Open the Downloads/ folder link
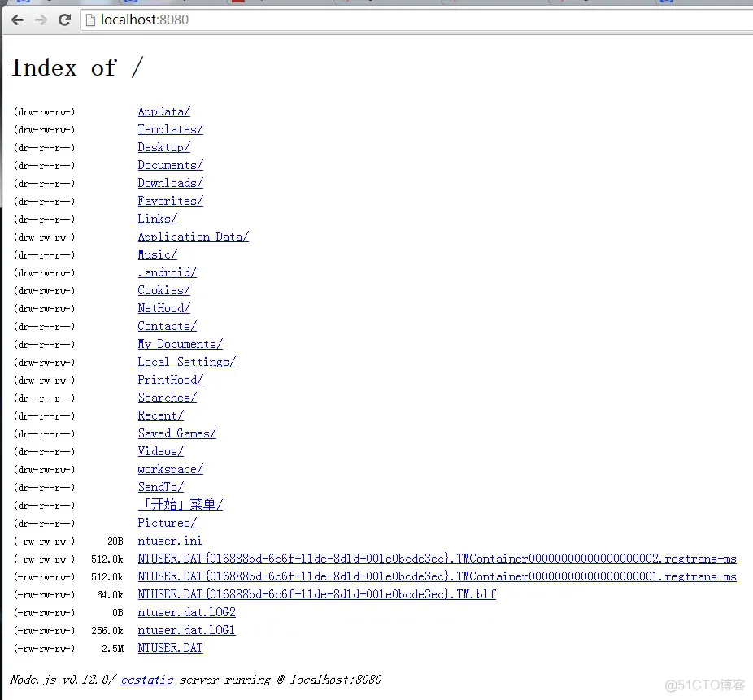753x700 pixels. click(170, 183)
